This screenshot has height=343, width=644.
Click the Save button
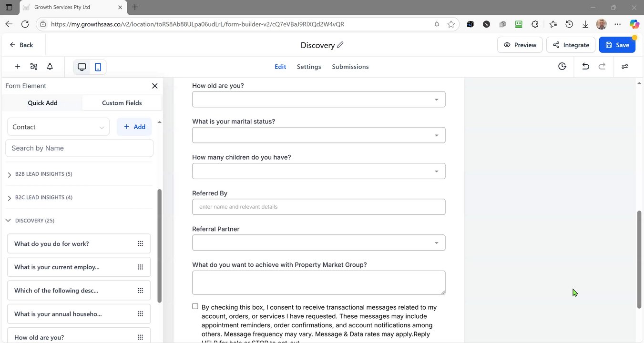pos(617,45)
